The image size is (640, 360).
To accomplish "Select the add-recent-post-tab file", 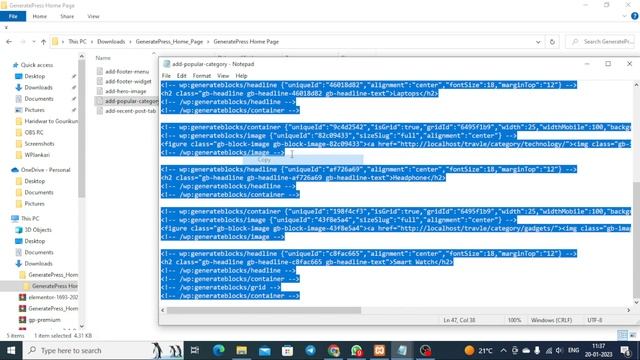I will 126,111.
